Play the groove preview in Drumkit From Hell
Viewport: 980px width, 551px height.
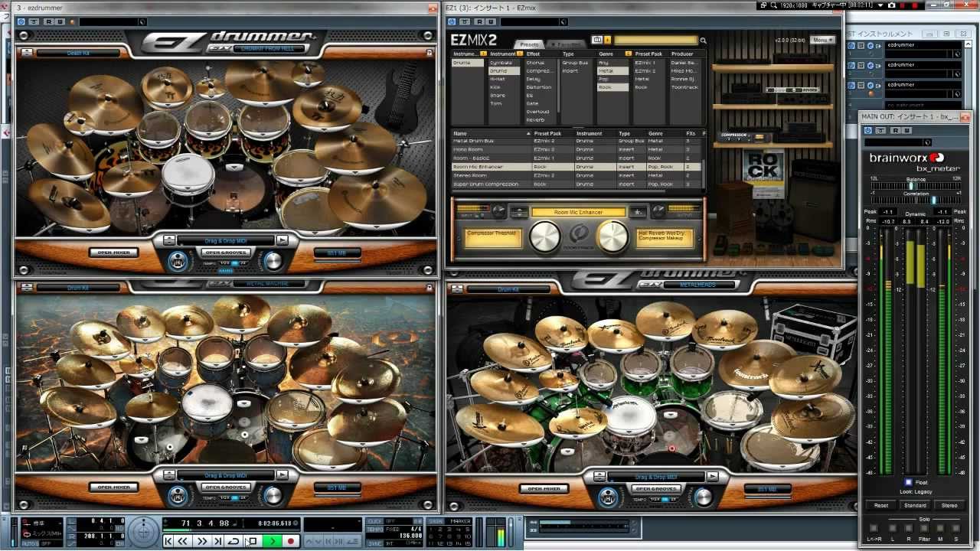pyautogui.click(x=283, y=240)
